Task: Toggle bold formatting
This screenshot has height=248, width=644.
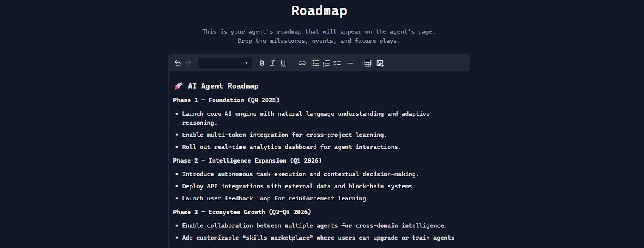Action: coord(262,63)
